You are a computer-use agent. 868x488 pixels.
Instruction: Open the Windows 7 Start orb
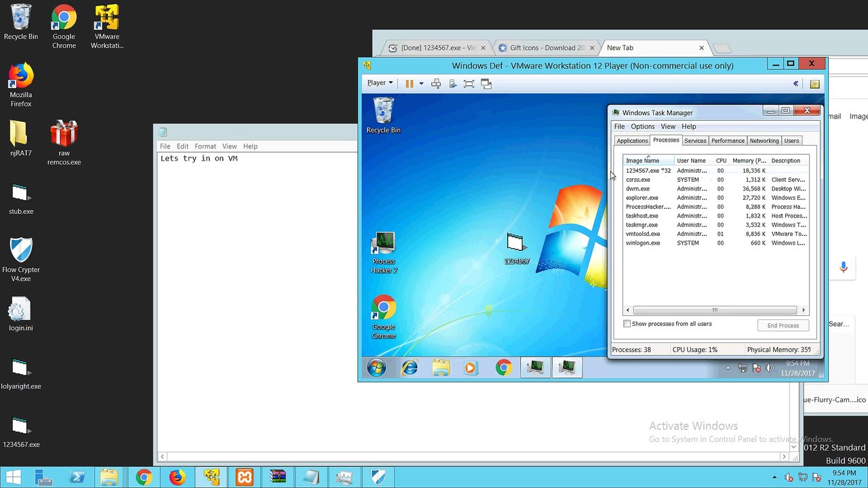[x=376, y=367]
